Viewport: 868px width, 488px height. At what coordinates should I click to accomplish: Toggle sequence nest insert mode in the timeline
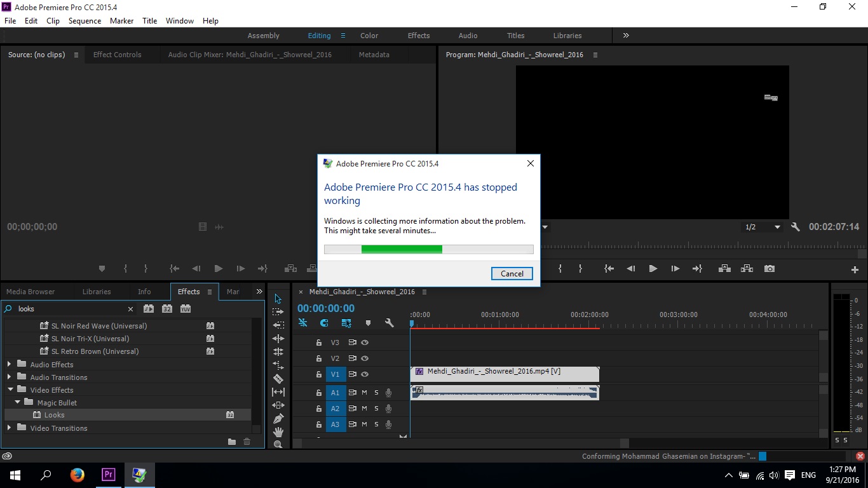303,323
